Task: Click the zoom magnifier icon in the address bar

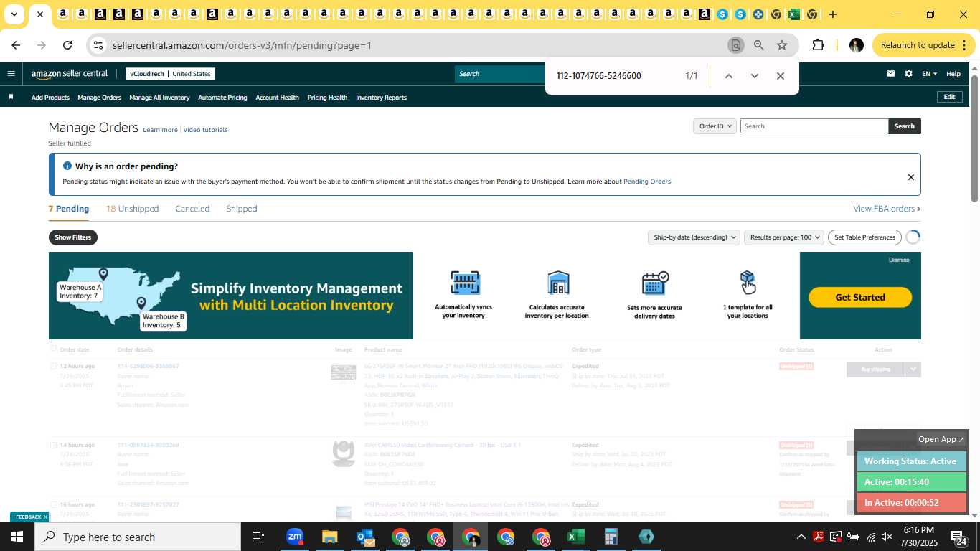Action: coord(758,45)
